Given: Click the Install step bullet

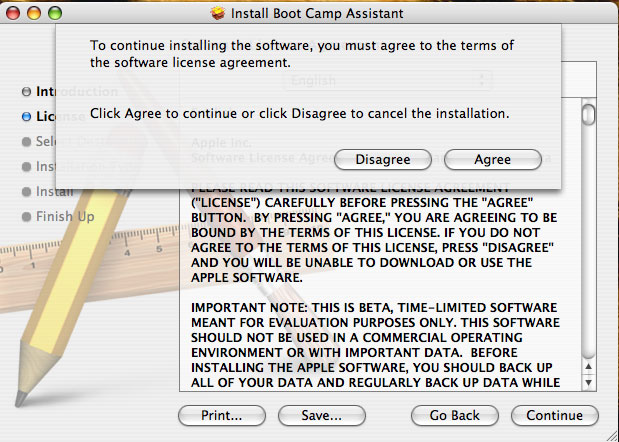Looking at the screenshot, I should (x=26, y=191).
